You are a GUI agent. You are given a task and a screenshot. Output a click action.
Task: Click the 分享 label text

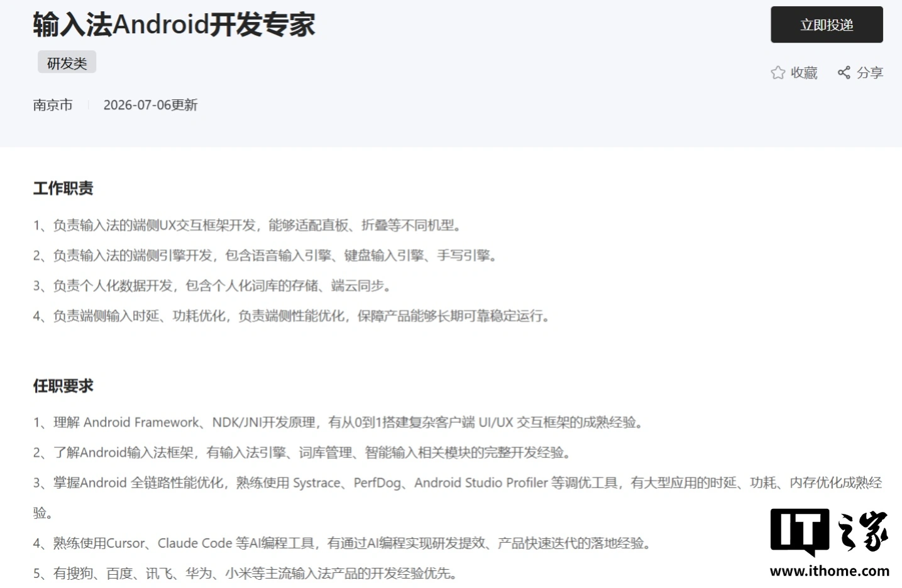(870, 73)
